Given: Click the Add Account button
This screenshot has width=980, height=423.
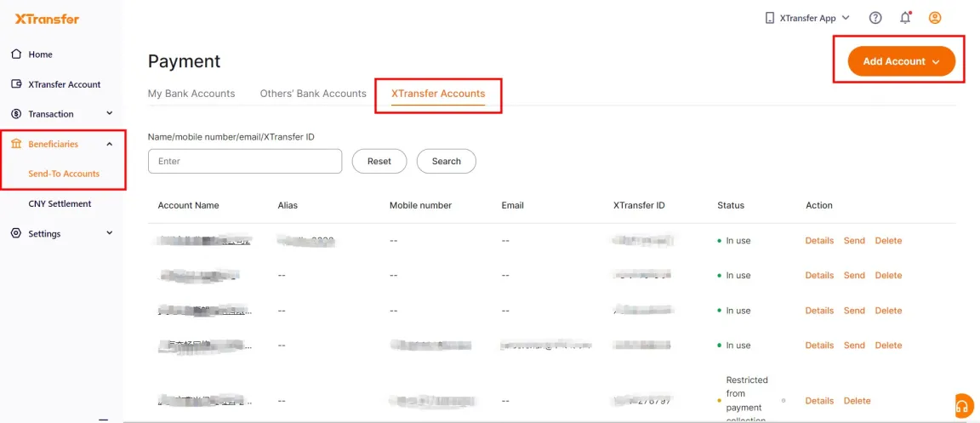Looking at the screenshot, I should (x=901, y=61).
